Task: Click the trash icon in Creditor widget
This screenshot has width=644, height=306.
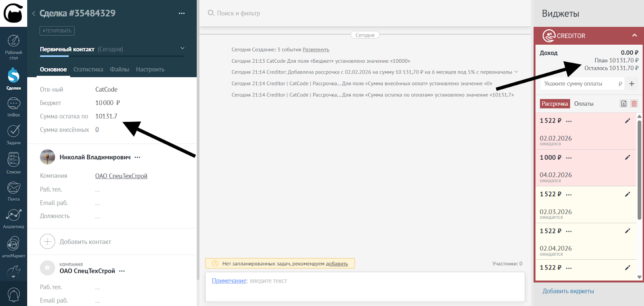Action: pyautogui.click(x=634, y=104)
